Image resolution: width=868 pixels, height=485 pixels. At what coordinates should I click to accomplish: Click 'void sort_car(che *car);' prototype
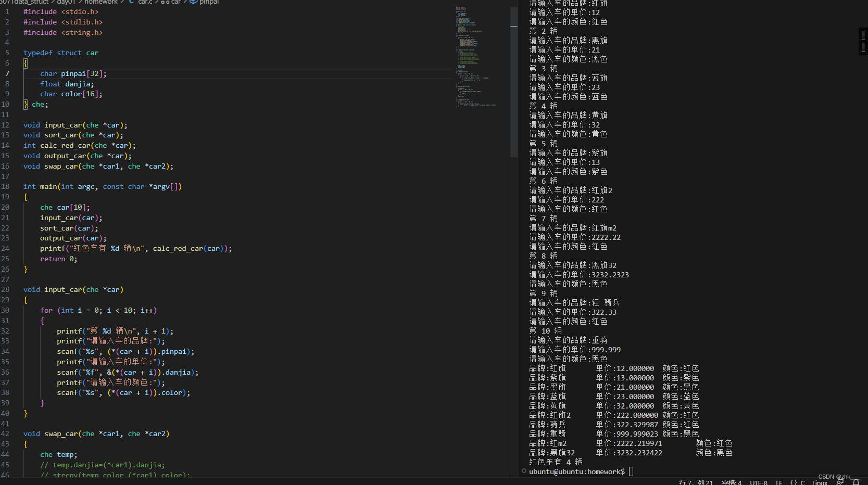[x=73, y=135]
